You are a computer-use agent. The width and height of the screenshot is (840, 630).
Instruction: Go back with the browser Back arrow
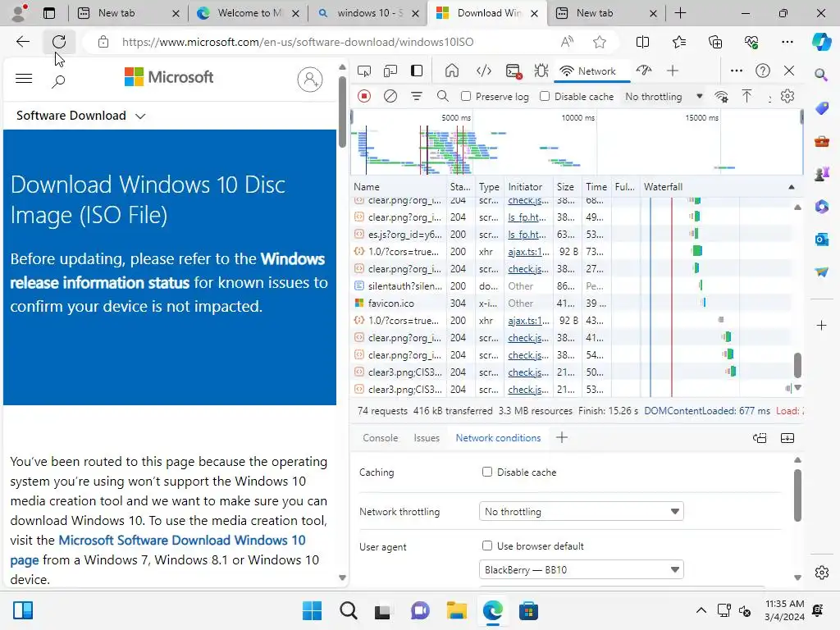pos(22,42)
